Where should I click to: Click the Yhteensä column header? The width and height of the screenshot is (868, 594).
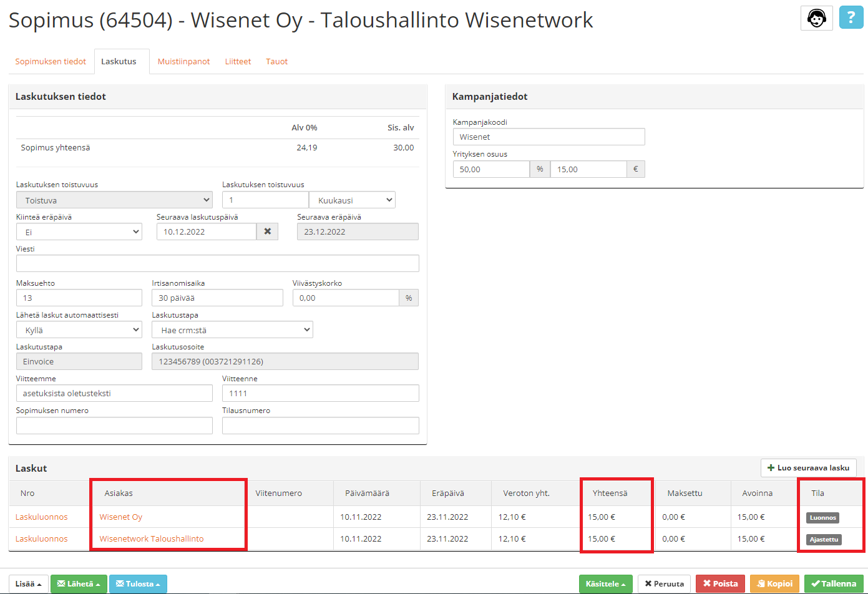click(x=610, y=493)
